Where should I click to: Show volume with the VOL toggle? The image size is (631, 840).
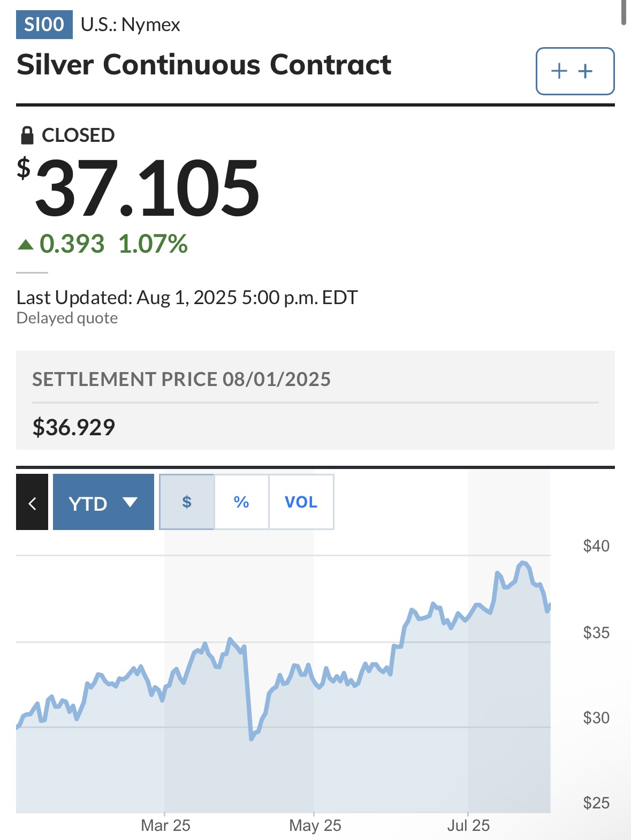301,502
